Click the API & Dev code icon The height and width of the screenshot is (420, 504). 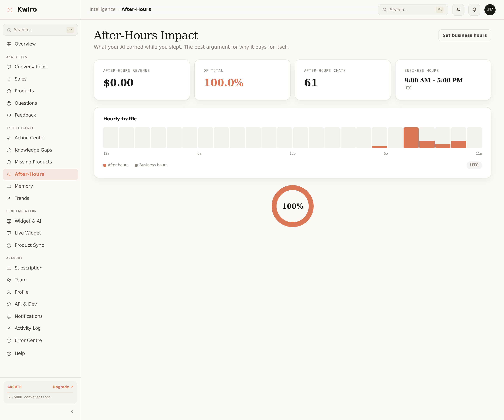pos(9,304)
